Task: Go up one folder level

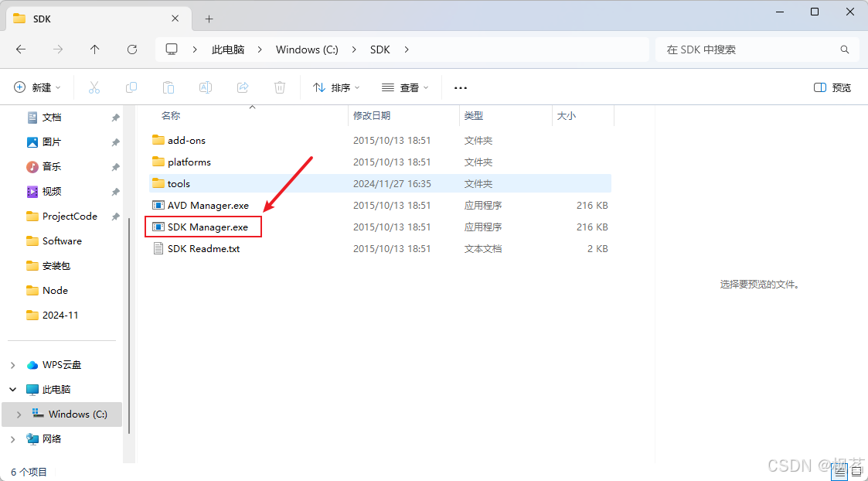Action: pos(94,49)
